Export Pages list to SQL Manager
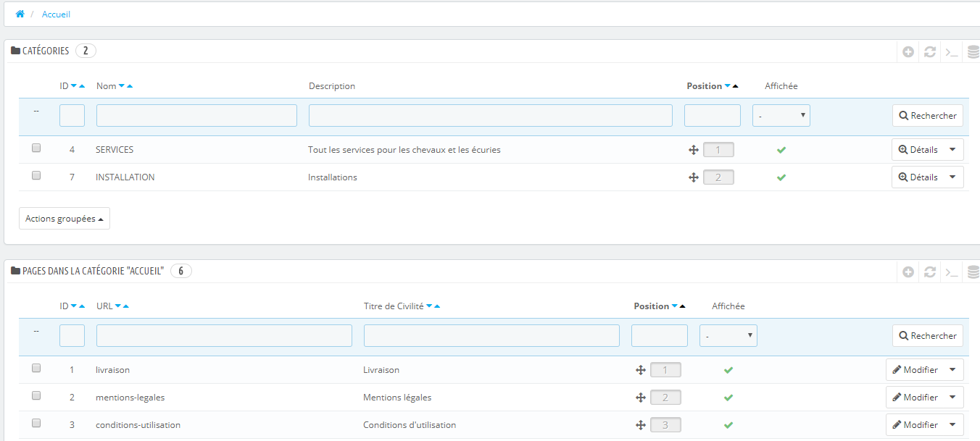This screenshot has width=980, height=441. (973, 272)
